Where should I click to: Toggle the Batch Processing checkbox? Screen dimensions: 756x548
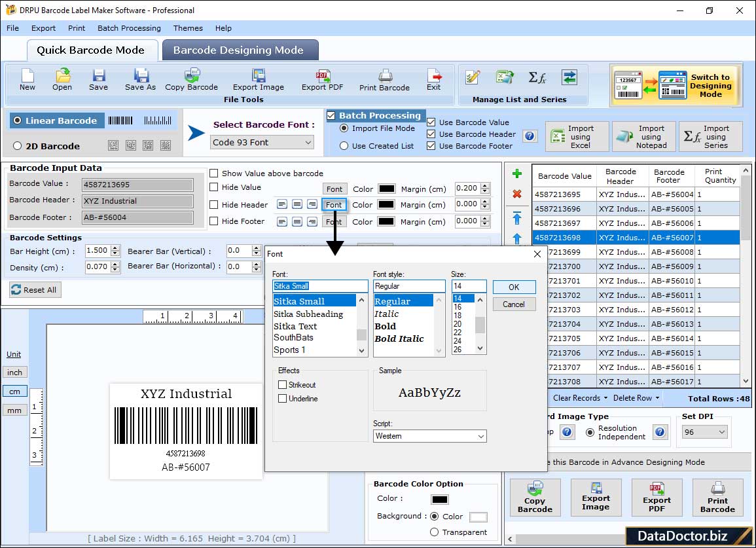pyautogui.click(x=331, y=115)
